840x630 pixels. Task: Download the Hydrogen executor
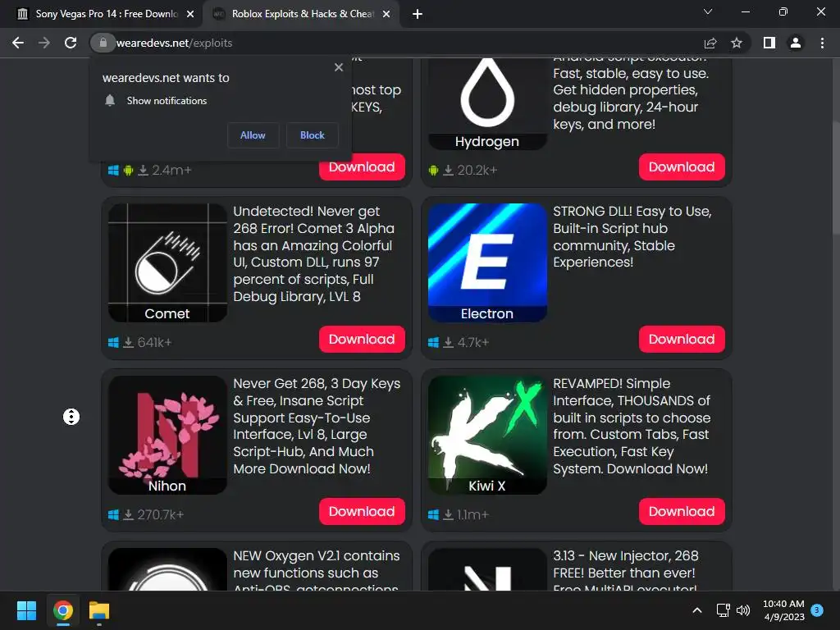point(682,167)
